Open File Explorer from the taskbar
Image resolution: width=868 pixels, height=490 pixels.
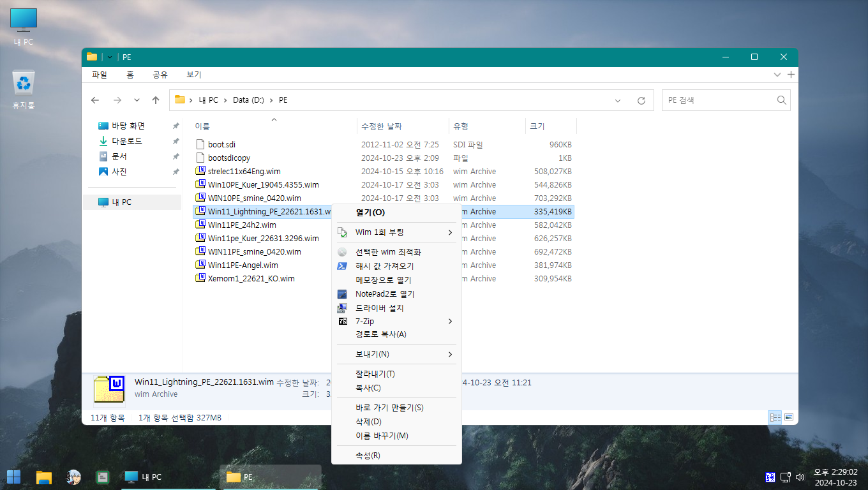pyautogui.click(x=43, y=477)
